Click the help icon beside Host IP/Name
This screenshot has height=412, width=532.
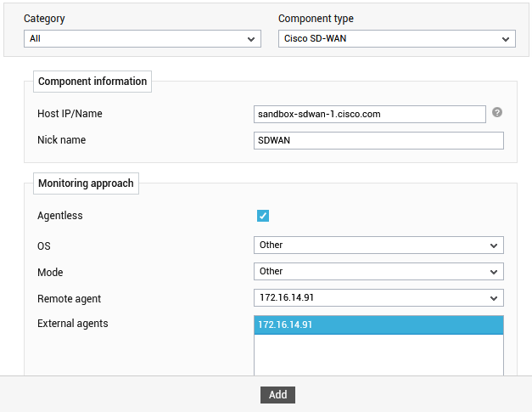point(497,112)
